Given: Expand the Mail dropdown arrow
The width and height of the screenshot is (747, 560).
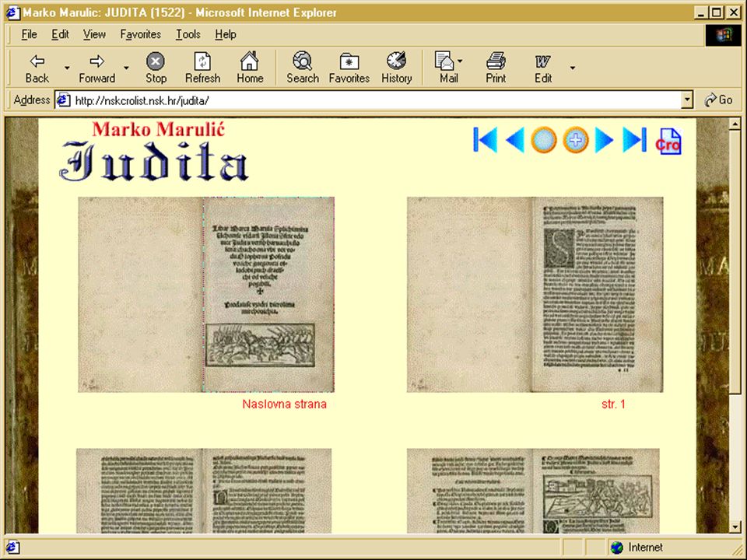Looking at the screenshot, I should click(460, 61).
